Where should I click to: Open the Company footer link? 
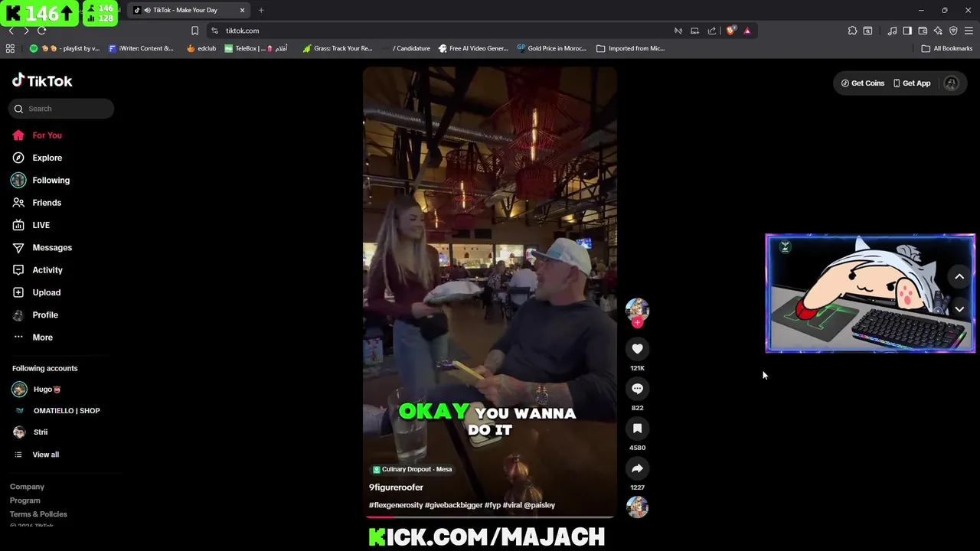pos(27,487)
